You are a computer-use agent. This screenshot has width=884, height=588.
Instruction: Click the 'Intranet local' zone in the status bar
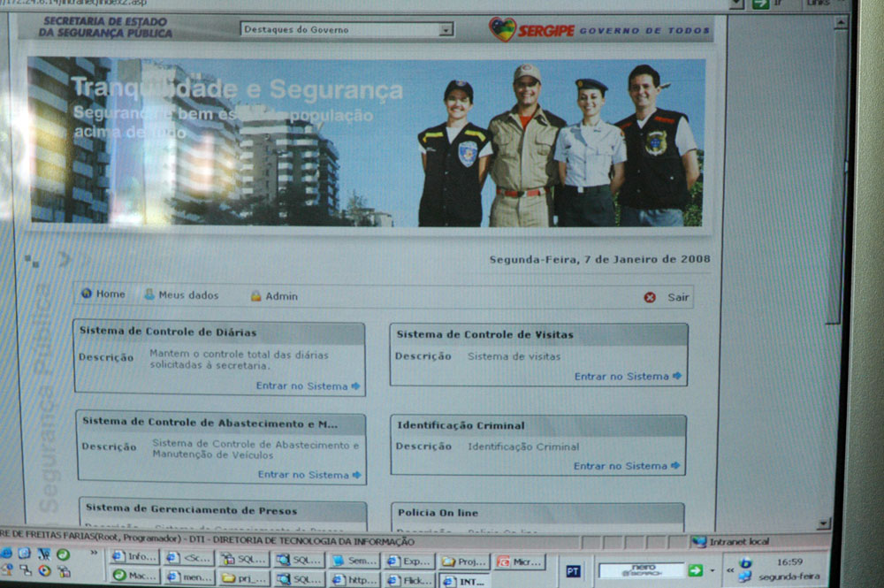click(731, 542)
